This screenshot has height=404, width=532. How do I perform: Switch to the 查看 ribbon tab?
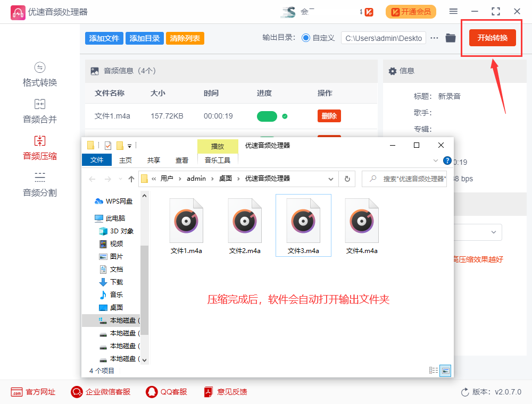click(181, 159)
